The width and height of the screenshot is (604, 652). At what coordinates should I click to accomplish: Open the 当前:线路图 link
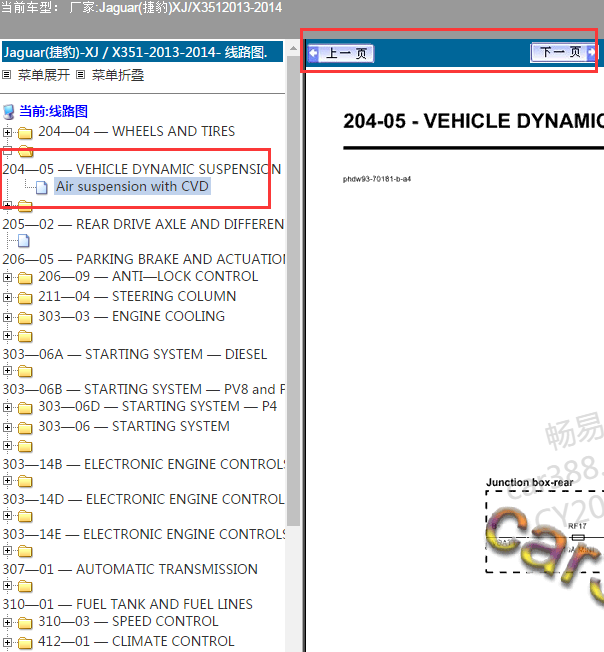tap(53, 111)
